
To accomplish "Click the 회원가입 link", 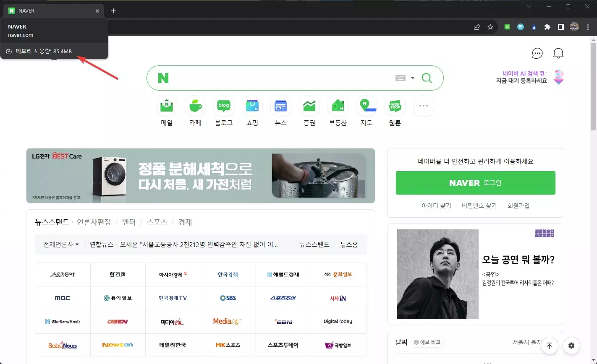I will tap(518, 205).
